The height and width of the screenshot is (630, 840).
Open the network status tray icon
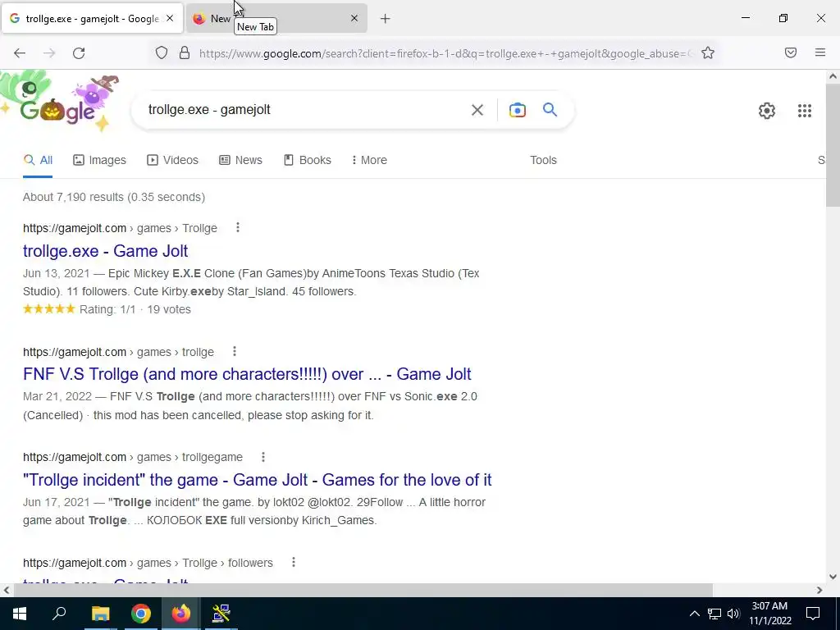pos(714,614)
